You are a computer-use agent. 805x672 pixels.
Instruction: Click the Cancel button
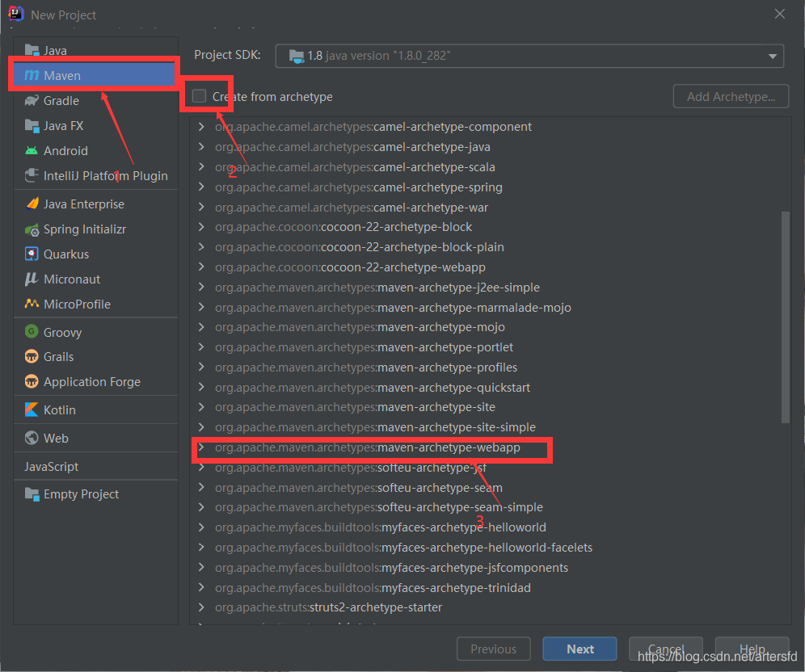pyautogui.click(x=666, y=649)
